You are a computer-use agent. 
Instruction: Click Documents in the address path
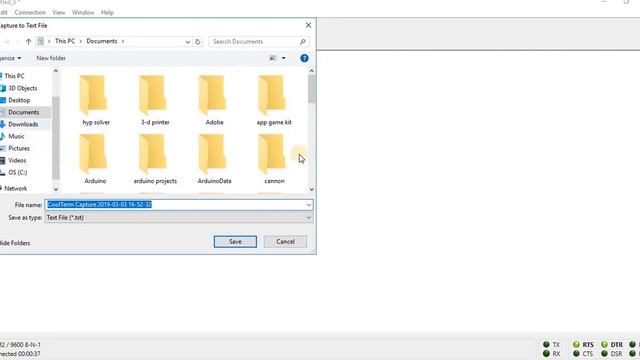click(x=102, y=41)
